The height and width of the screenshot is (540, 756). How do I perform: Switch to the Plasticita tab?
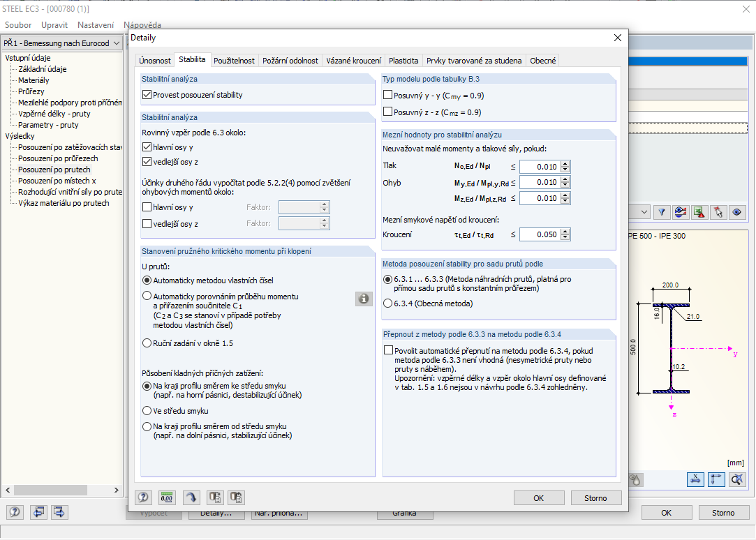[403, 61]
